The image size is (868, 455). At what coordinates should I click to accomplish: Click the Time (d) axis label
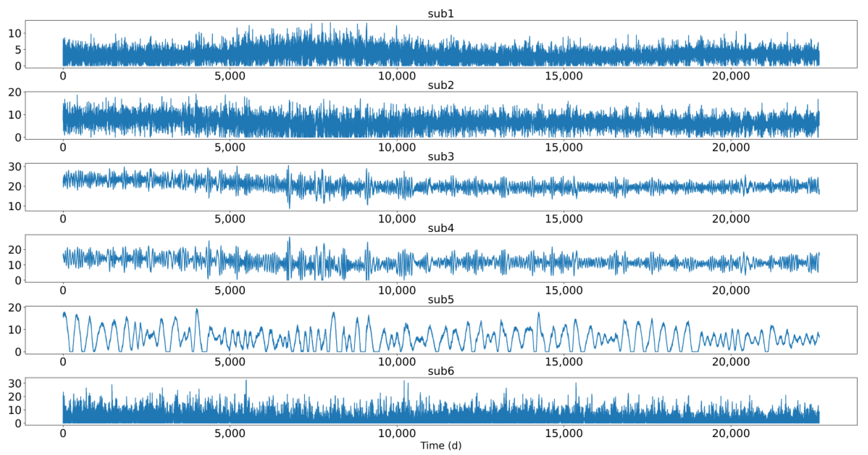tap(441, 446)
